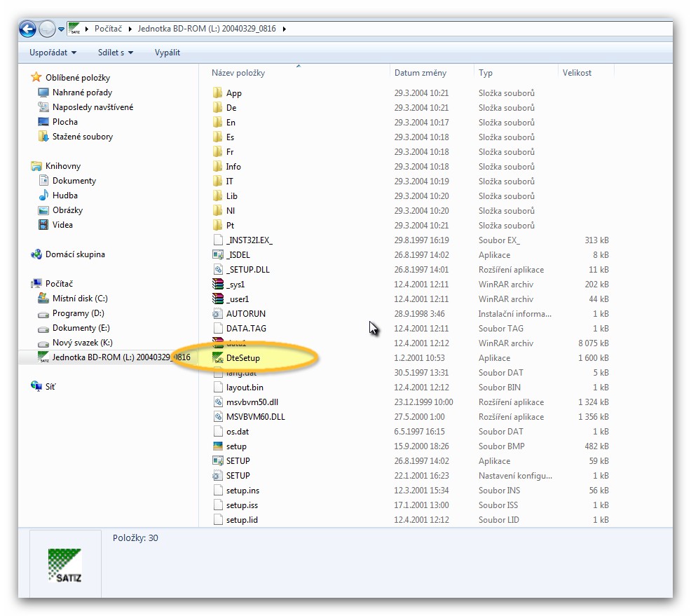Screen dimensions: 691x616
Task: Sort files by Velikost column header
Action: (x=577, y=73)
